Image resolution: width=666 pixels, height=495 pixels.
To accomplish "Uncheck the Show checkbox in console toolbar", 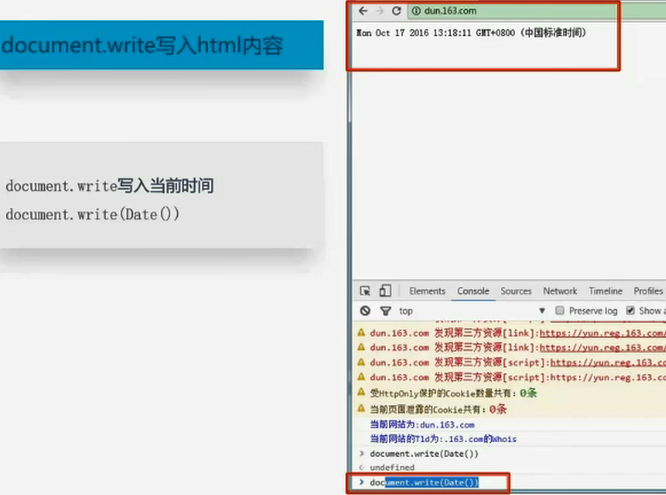I will pyautogui.click(x=630, y=311).
